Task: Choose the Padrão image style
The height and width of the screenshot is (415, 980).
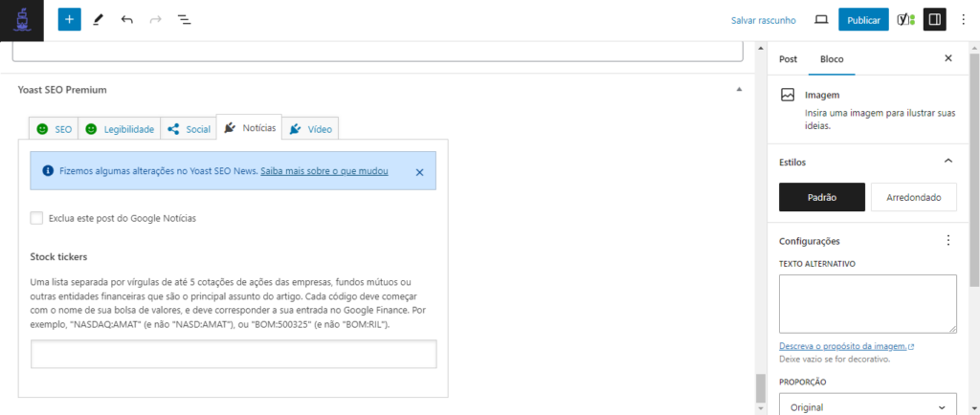Action: point(822,197)
